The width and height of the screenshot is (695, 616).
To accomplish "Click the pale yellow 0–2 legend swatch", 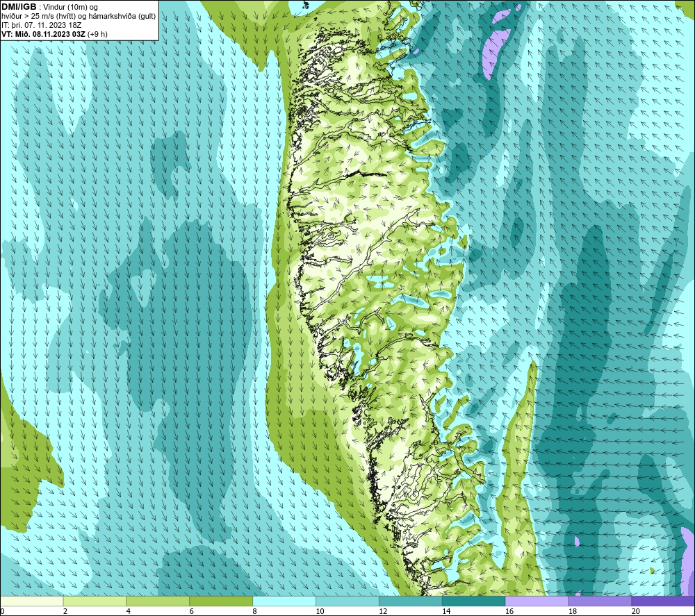I will point(31,601).
